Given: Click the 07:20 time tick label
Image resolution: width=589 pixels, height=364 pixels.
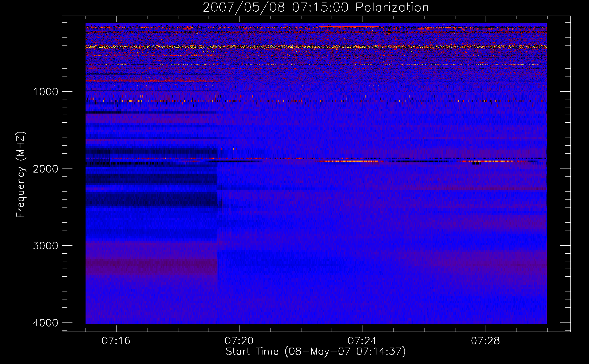Looking at the screenshot, I should 239,341.
